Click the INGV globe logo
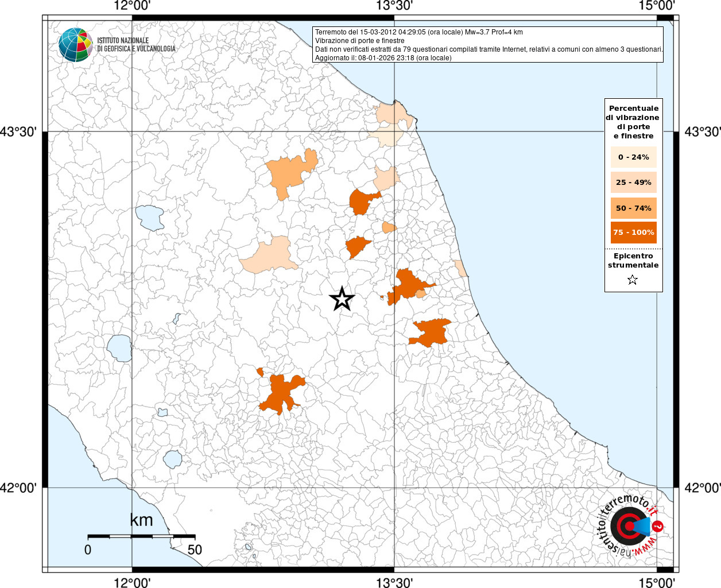The width and height of the screenshot is (721, 588). click(75, 45)
